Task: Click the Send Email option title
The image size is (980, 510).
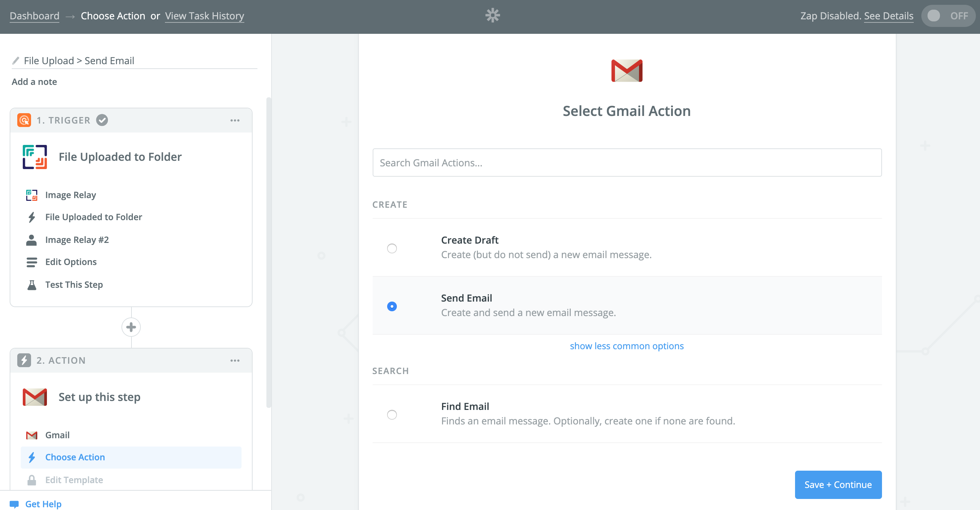Action: point(467,298)
